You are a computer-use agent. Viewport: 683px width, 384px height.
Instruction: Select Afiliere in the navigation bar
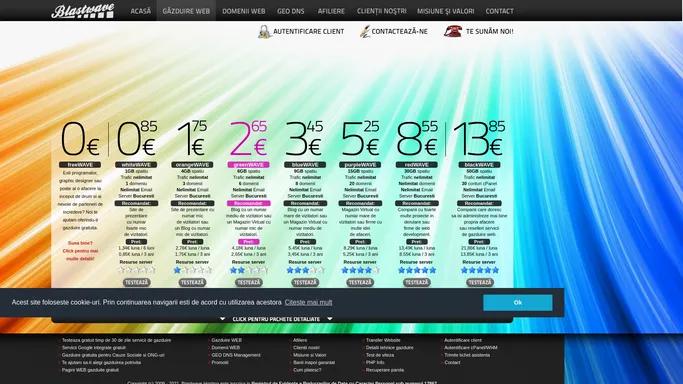coord(331,11)
